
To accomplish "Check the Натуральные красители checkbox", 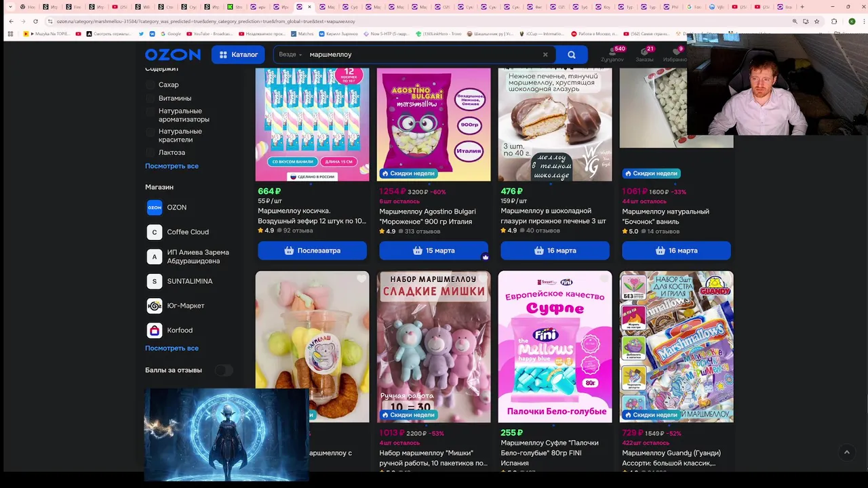I will [x=151, y=131].
